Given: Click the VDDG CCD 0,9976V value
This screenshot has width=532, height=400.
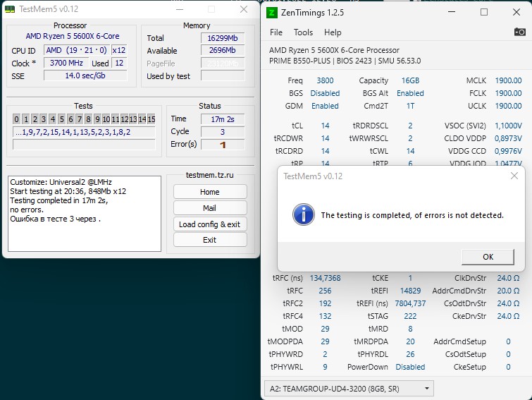Looking at the screenshot, I should [508, 151].
